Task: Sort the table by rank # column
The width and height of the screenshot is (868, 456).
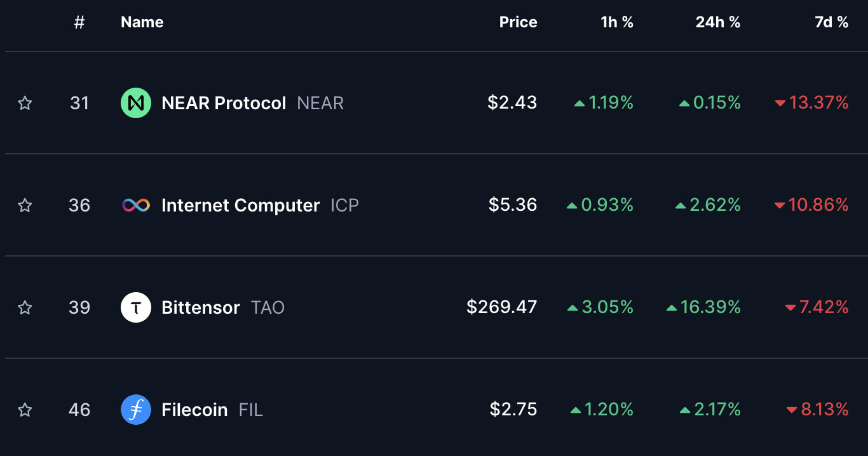Action: (79, 22)
